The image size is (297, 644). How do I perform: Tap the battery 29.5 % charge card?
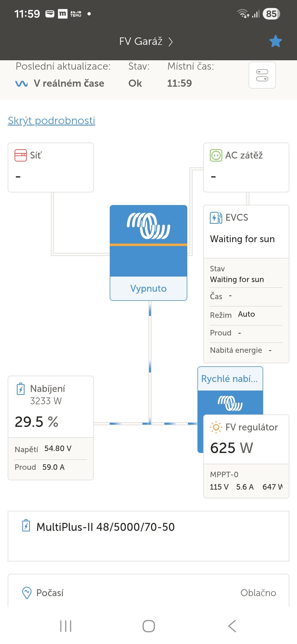(x=51, y=421)
